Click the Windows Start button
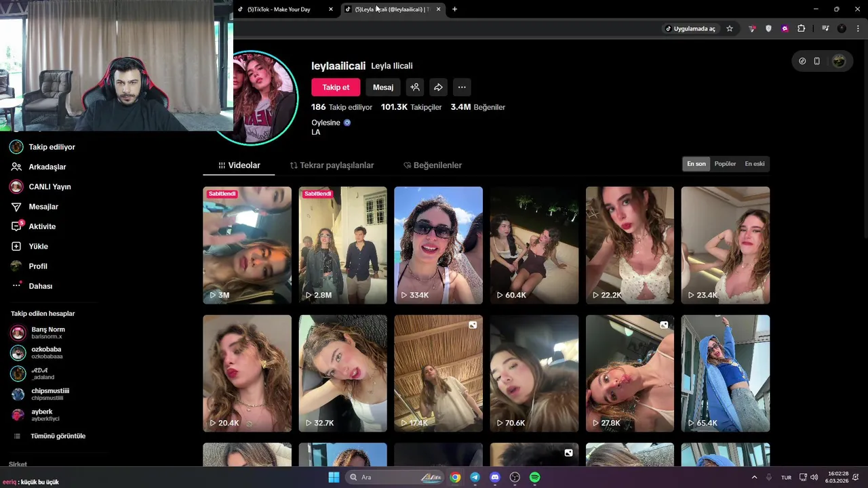868x488 pixels. [x=334, y=477]
